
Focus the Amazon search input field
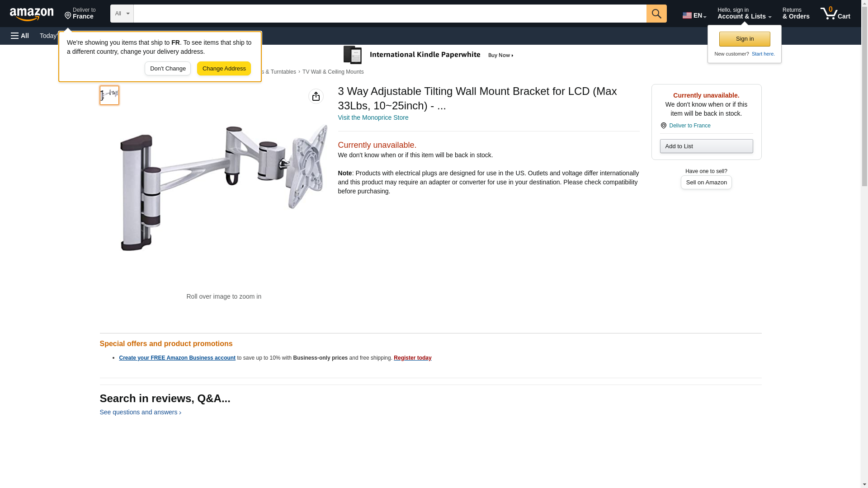390,14
